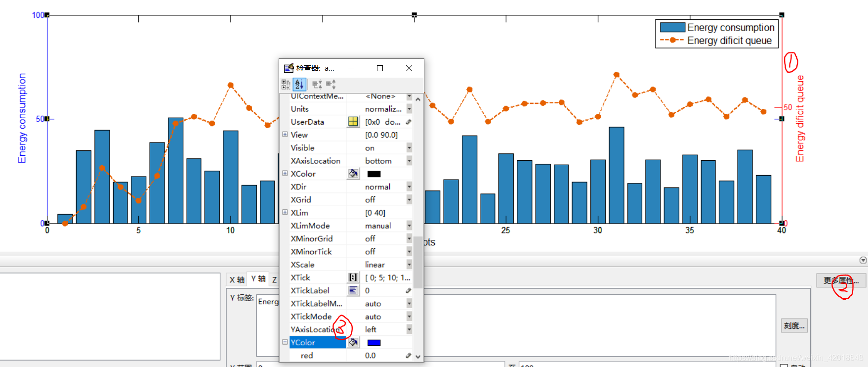Image resolution: width=868 pixels, height=367 pixels.
Task: Click the pencil edit icon for UserData
Action: [409, 122]
